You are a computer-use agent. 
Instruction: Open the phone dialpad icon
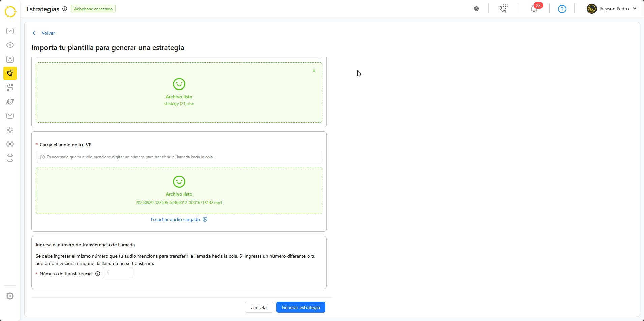click(x=503, y=9)
